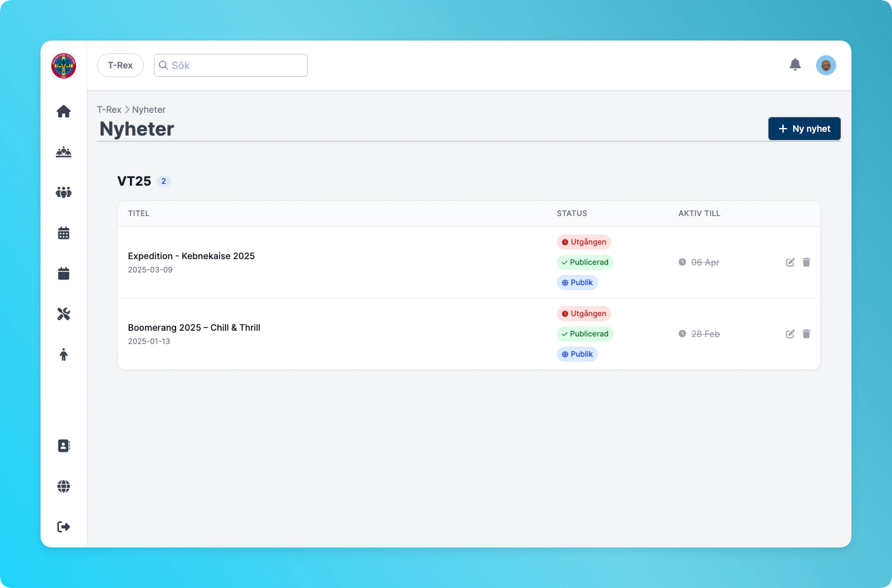Click the VT25 section heading
Image resolution: width=892 pixels, height=588 pixels.
(x=134, y=181)
